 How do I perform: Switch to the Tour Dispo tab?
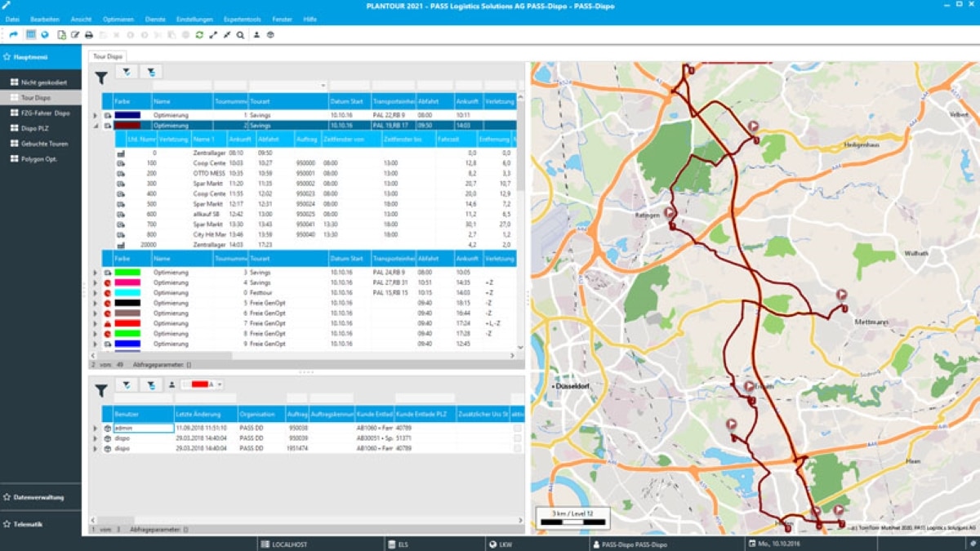click(x=106, y=56)
